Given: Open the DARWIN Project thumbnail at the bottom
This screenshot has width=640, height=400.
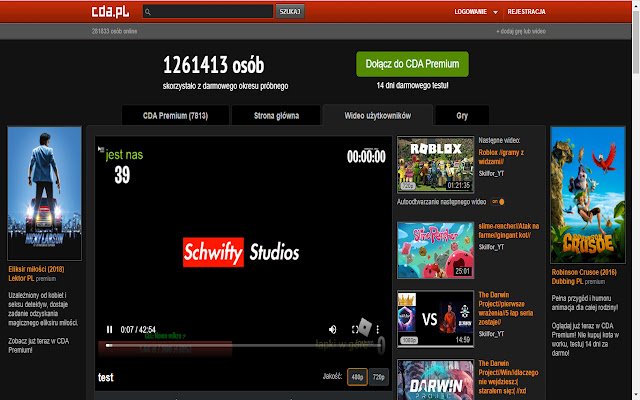Looking at the screenshot, I should click(x=436, y=380).
